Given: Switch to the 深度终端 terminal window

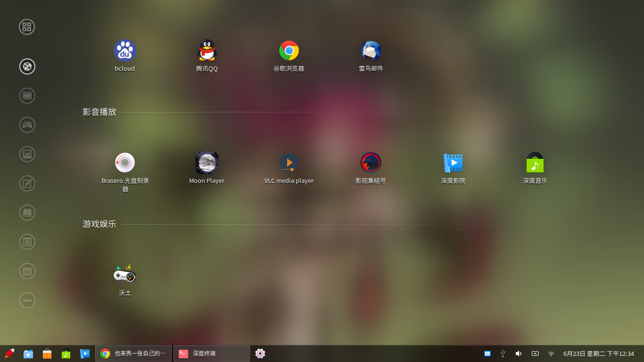Looking at the screenshot, I should [x=212, y=354].
